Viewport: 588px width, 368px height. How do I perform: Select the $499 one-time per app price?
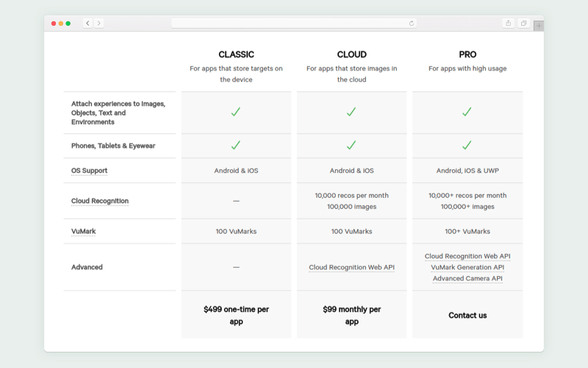pyautogui.click(x=236, y=316)
